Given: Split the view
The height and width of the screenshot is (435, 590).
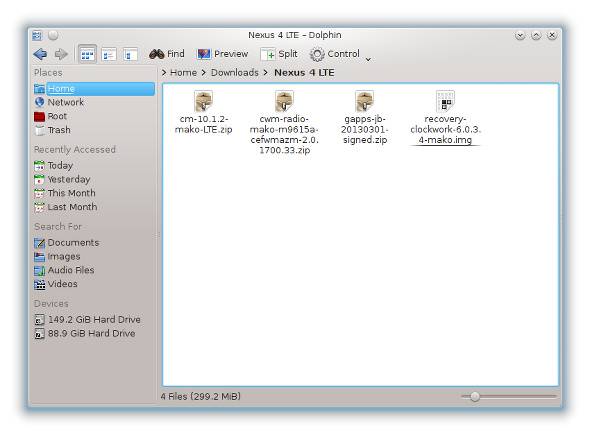Looking at the screenshot, I should click(279, 54).
